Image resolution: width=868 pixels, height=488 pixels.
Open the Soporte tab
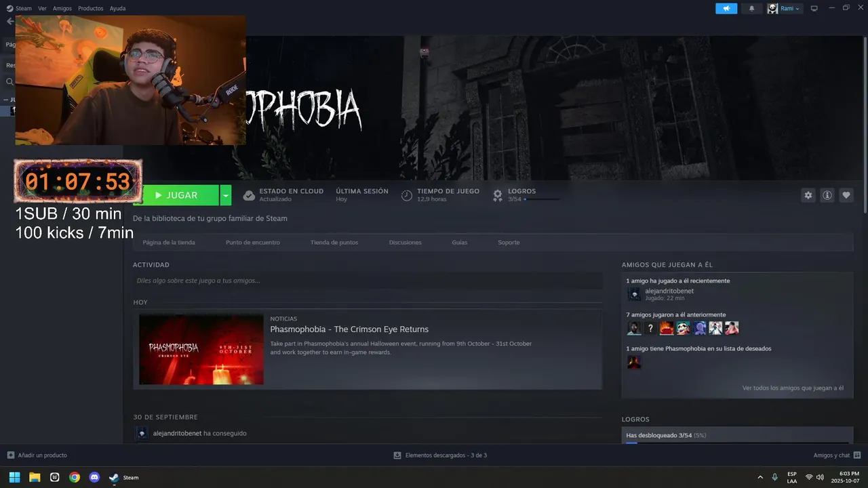click(x=509, y=243)
